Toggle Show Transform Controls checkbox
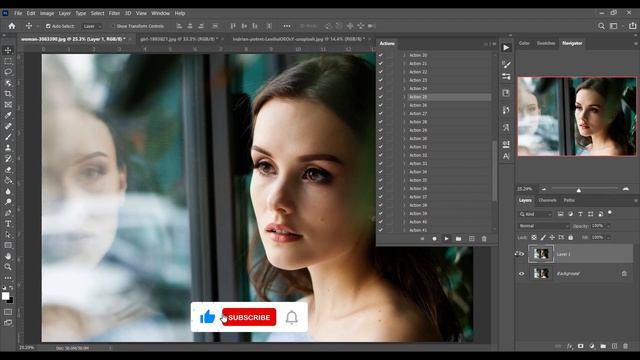This screenshot has height=360, width=640. click(x=113, y=26)
